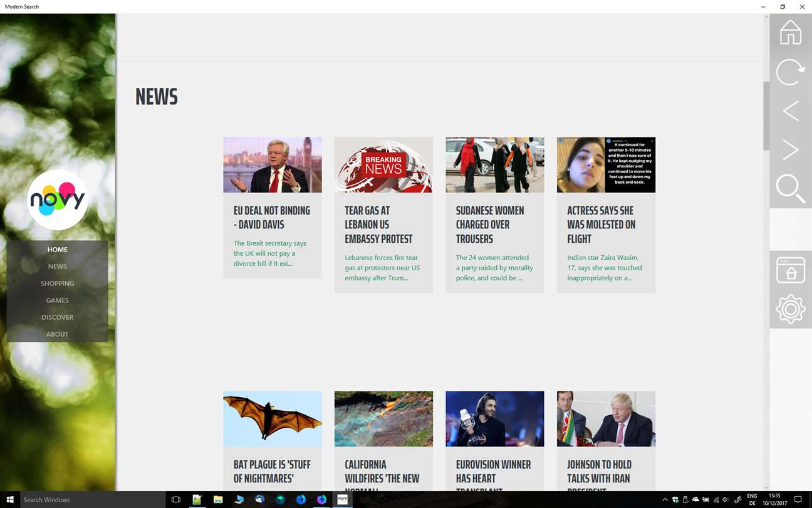
Task: Open GAMES in the sidebar menu
Action: point(58,300)
